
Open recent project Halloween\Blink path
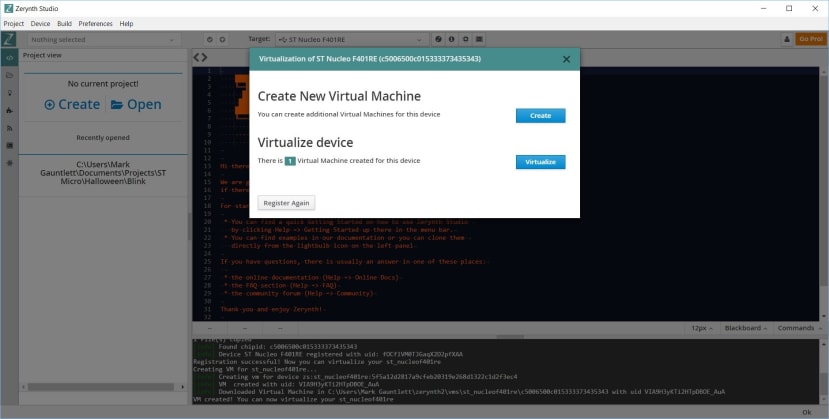coord(103,173)
